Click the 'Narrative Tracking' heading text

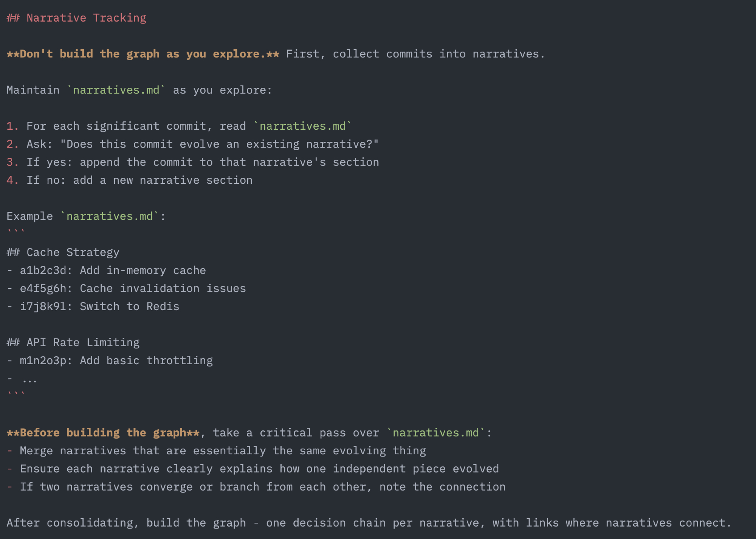(x=86, y=18)
